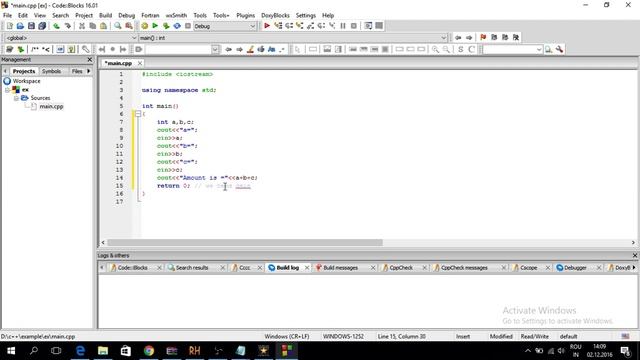The height and width of the screenshot is (360, 640).
Task: Open Edge browser from the taskbar
Action: click(80, 351)
